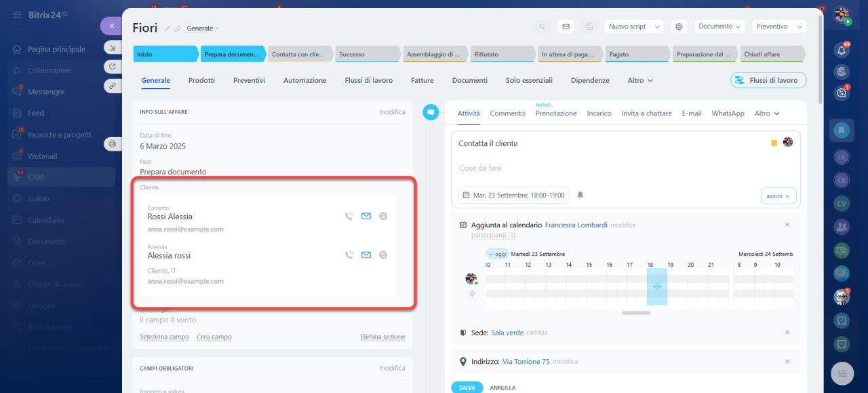Image resolution: width=868 pixels, height=393 pixels.
Task: Click the print icon on the slider edge
Action: tap(112, 144)
